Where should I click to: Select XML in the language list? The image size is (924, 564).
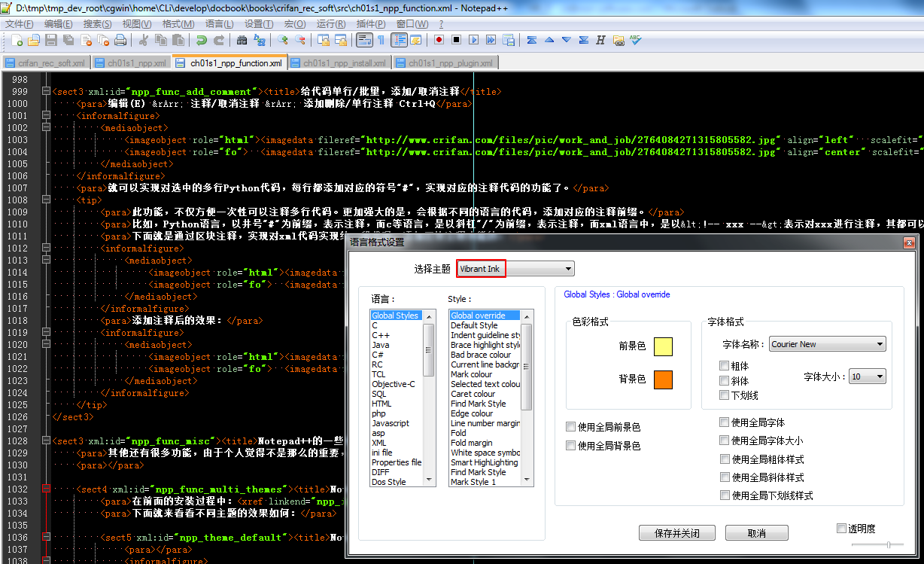(379, 443)
